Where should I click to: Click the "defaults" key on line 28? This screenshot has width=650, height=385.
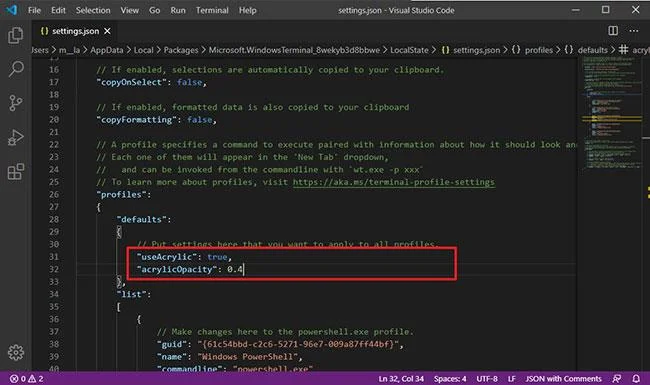142,219
